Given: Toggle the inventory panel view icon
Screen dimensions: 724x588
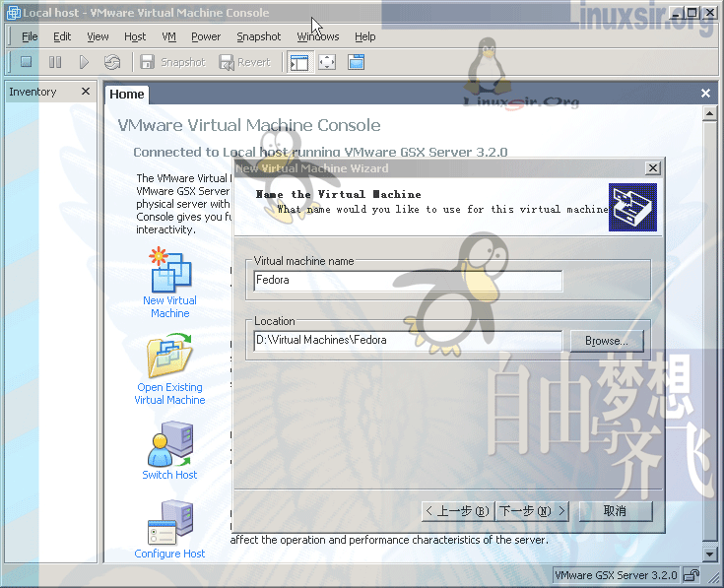Looking at the screenshot, I should pos(299,62).
